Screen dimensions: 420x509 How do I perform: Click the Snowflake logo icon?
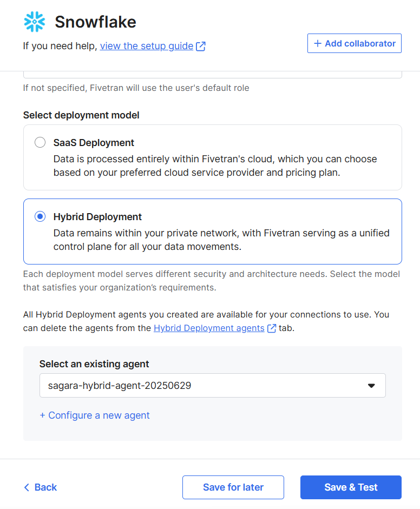point(35,22)
